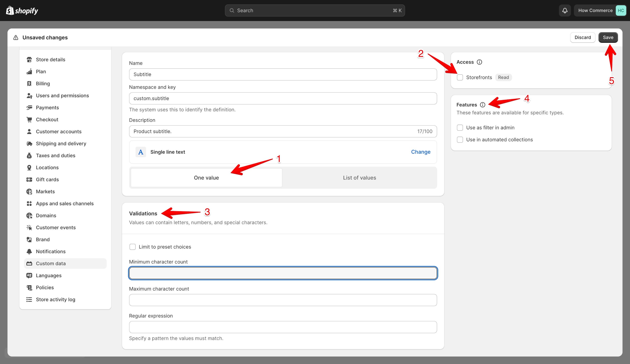
Task: Click the Unsaved changes warning icon
Action: coord(16,37)
